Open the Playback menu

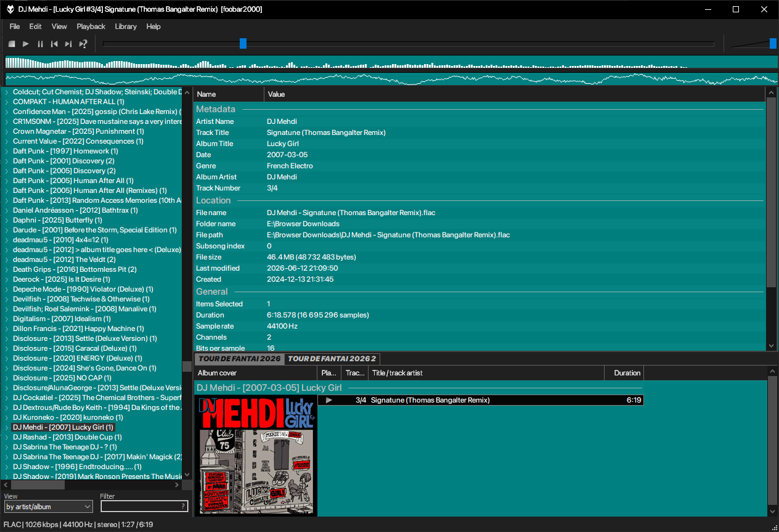(91, 27)
